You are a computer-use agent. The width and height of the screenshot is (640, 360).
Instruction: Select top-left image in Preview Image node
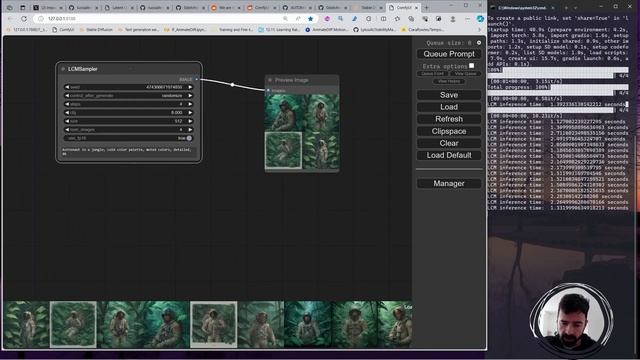[x=283, y=113]
